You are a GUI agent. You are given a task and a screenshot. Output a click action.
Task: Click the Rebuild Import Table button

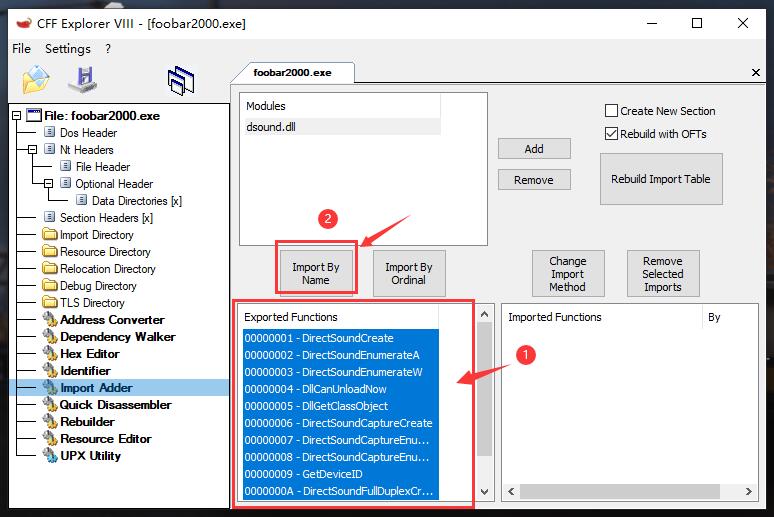660,179
